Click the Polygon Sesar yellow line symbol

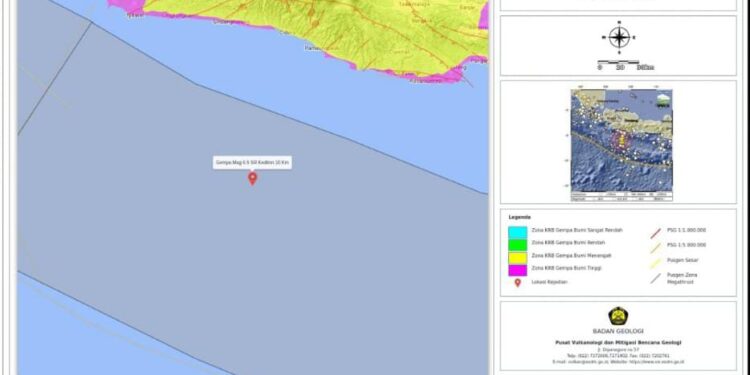coord(655,263)
